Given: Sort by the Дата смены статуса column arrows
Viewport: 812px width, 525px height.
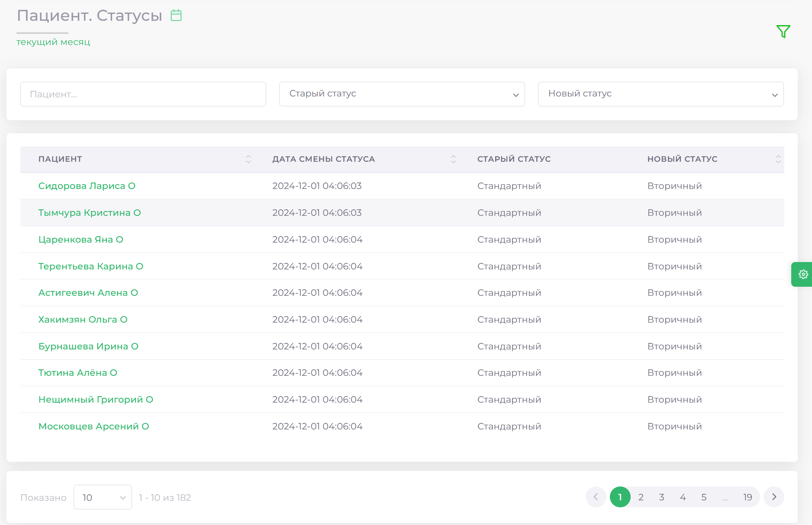Looking at the screenshot, I should [x=453, y=159].
